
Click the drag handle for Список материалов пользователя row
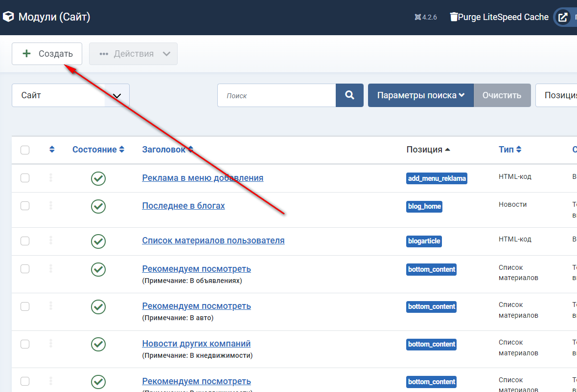click(51, 240)
